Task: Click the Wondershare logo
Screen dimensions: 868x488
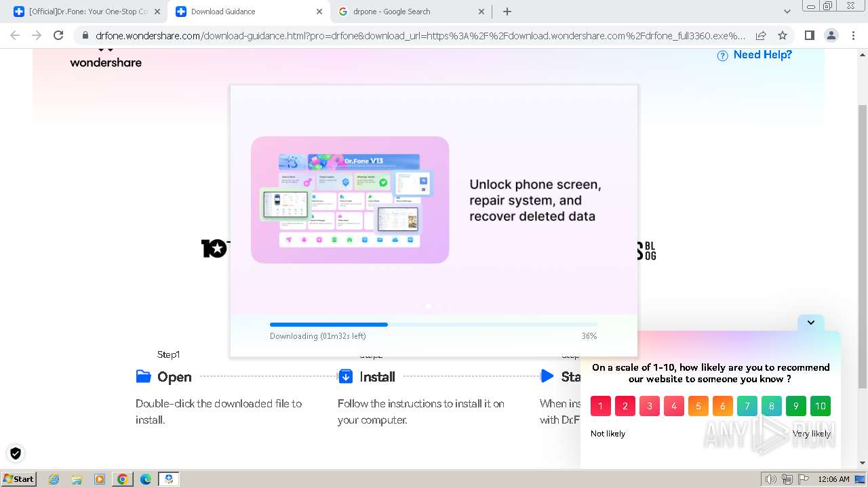Action: pos(106,58)
